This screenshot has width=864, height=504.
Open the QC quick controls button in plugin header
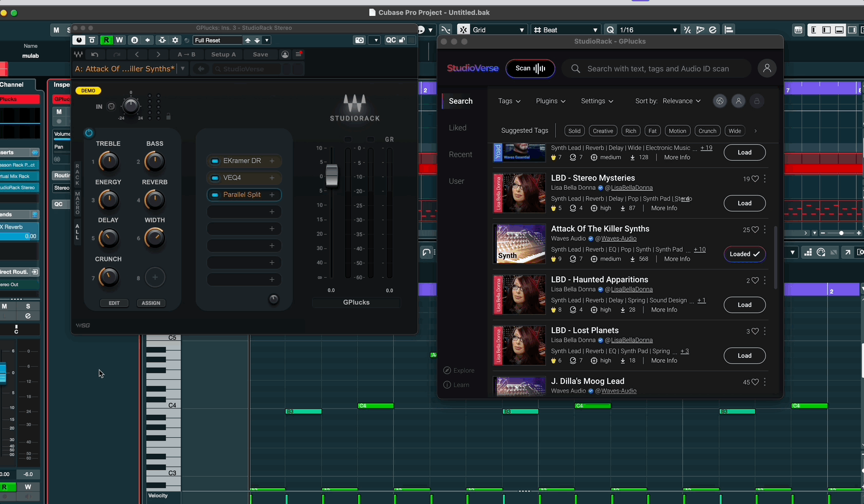pos(391,40)
